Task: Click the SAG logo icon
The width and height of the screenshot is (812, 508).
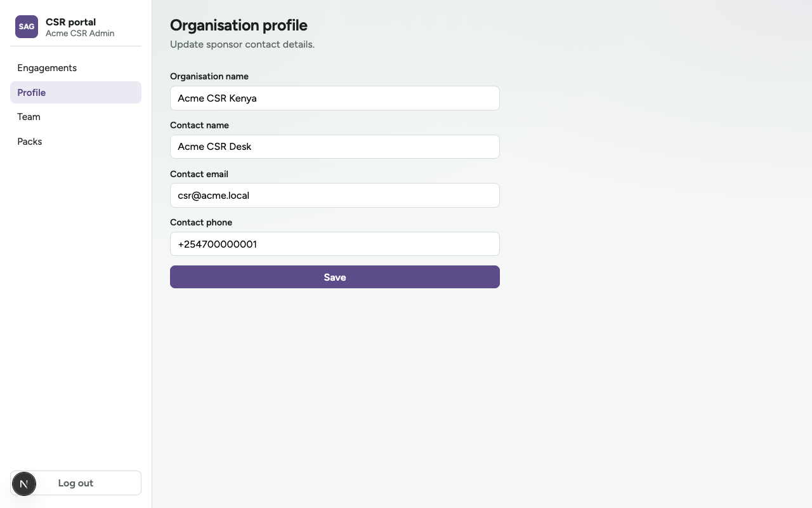Action: (27, 27)
